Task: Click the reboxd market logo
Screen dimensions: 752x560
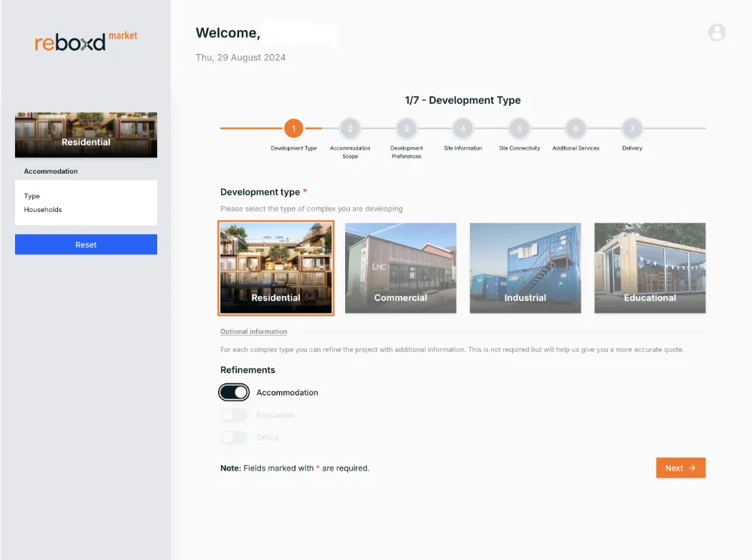Action: (86, 41)
